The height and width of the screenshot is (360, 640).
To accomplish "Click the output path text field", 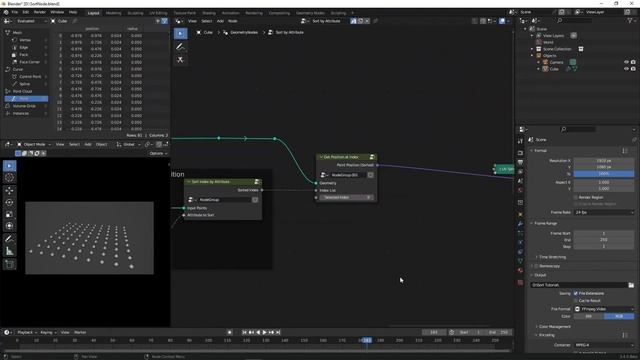I will click(579, 285).
